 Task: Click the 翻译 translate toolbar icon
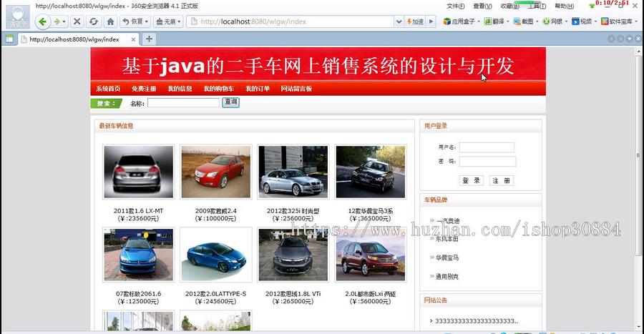487,21
